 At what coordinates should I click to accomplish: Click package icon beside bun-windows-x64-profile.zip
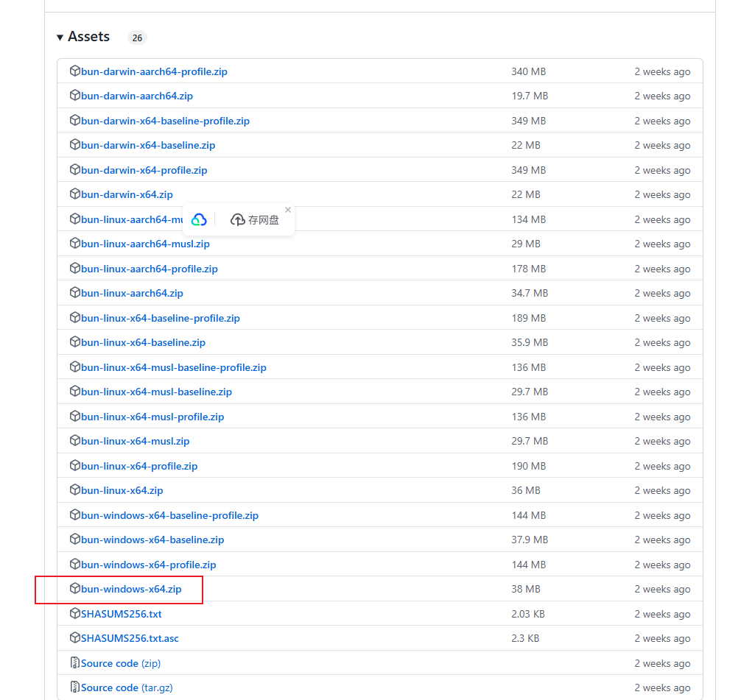74,564
